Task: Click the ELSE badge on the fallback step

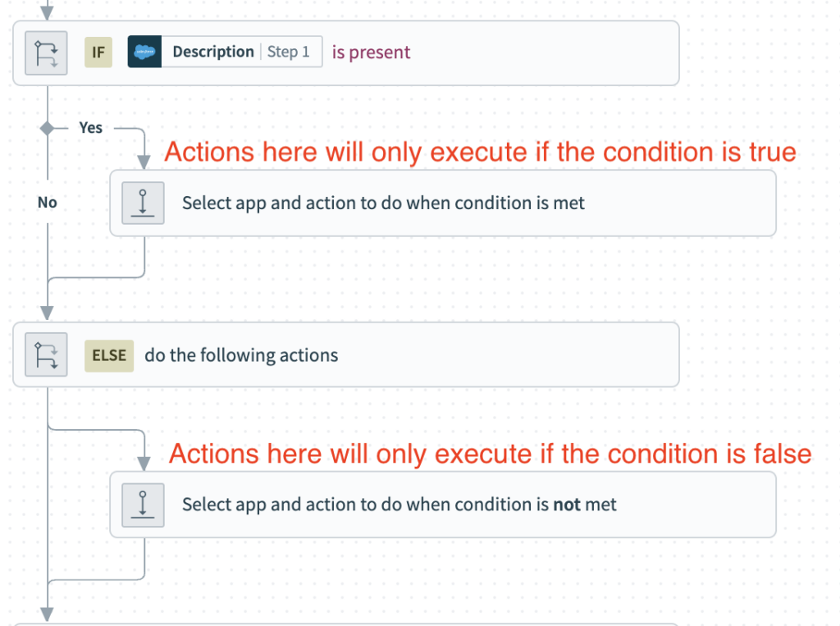Action: (x=108, y=354)
